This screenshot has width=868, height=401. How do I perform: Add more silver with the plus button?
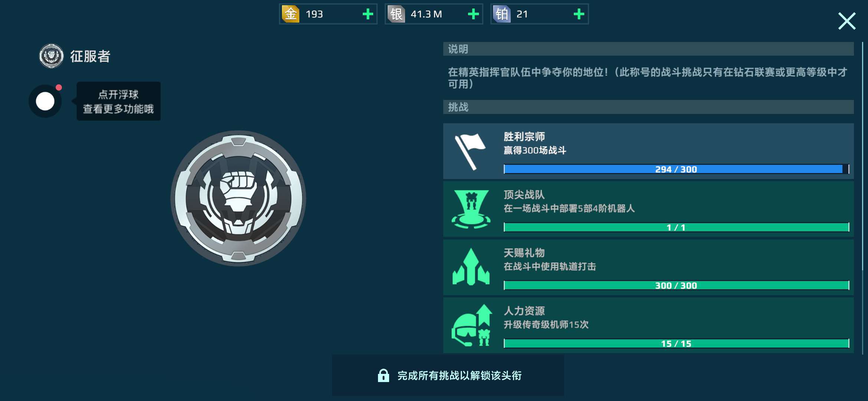[473, 14]
